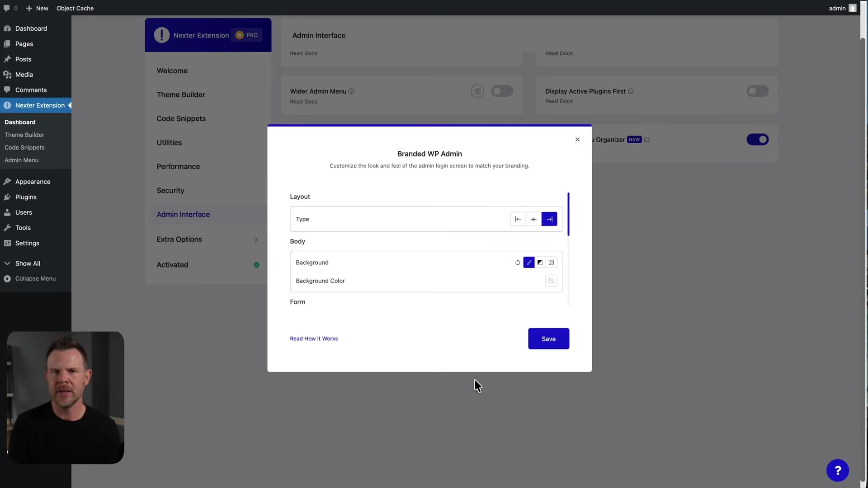Show info tooltip for Display Active Plugins First

[631, 91]
